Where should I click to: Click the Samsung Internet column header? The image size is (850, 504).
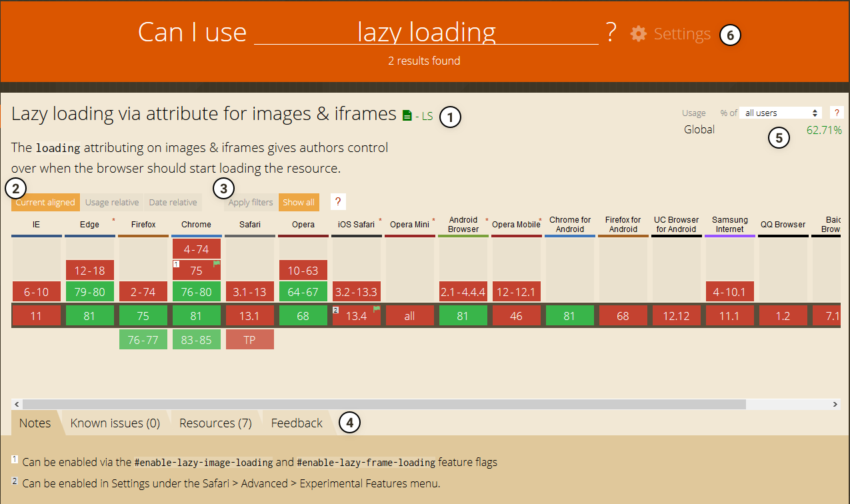[730, 225]
